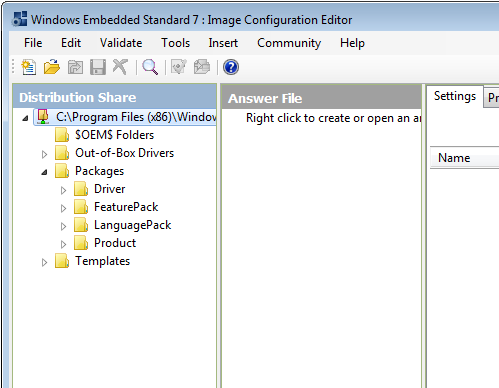
Task: Open the Help menu
Action: point(352,43)
